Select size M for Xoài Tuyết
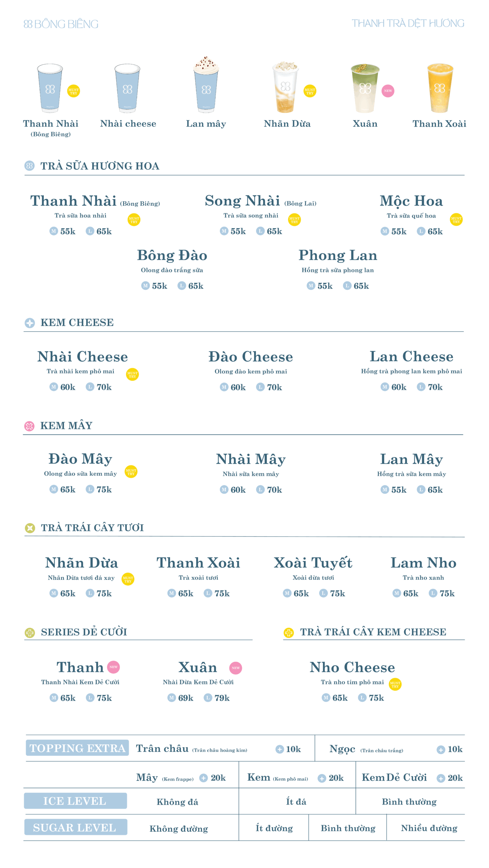This screenshot has height=868, width=489. (x=287, y=593)
